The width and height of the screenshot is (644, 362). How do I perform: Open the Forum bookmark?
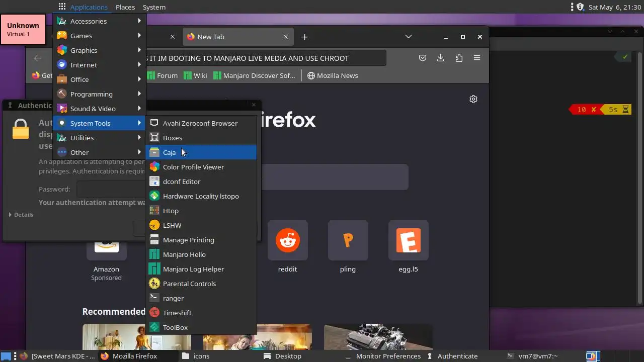[x=163, y=75]
